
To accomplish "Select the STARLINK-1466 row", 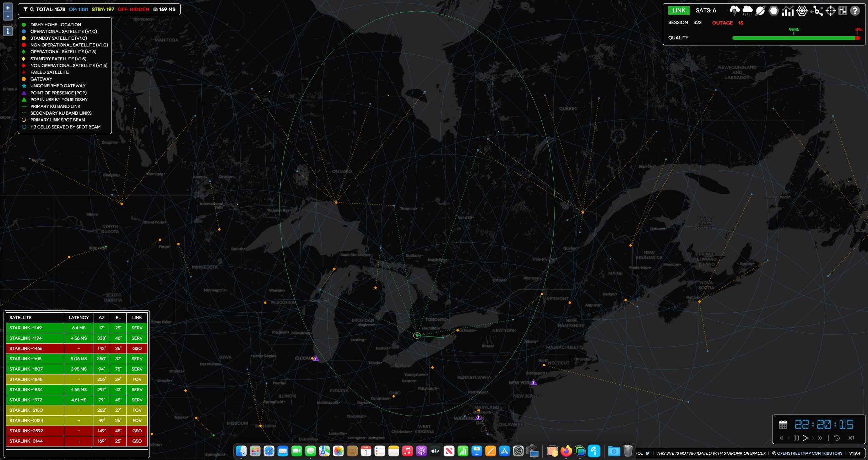I will (x=77, y=349).
